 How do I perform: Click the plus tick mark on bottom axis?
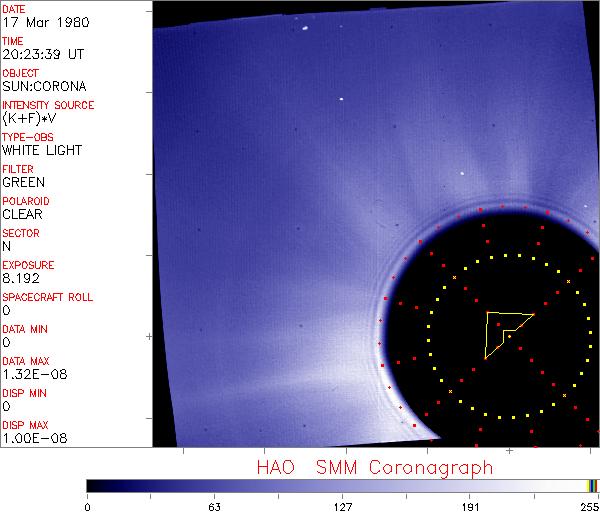tap(509, 451)
